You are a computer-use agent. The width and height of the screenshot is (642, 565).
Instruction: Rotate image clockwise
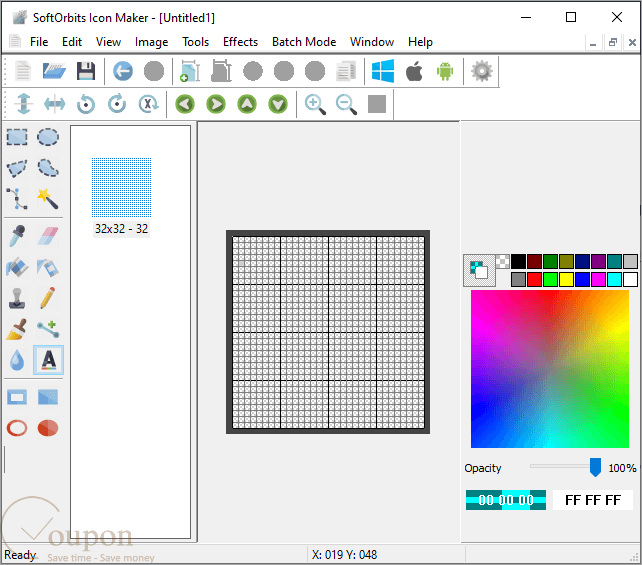(x=117, y=104)
